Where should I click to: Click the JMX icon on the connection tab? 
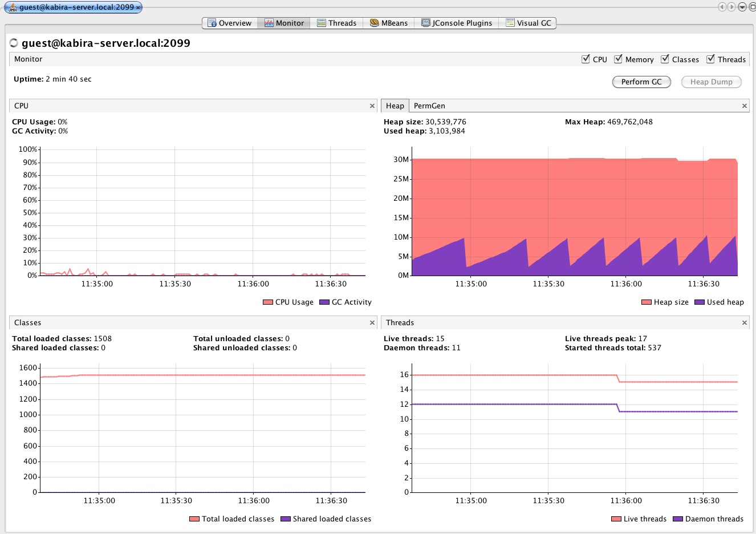12,7
